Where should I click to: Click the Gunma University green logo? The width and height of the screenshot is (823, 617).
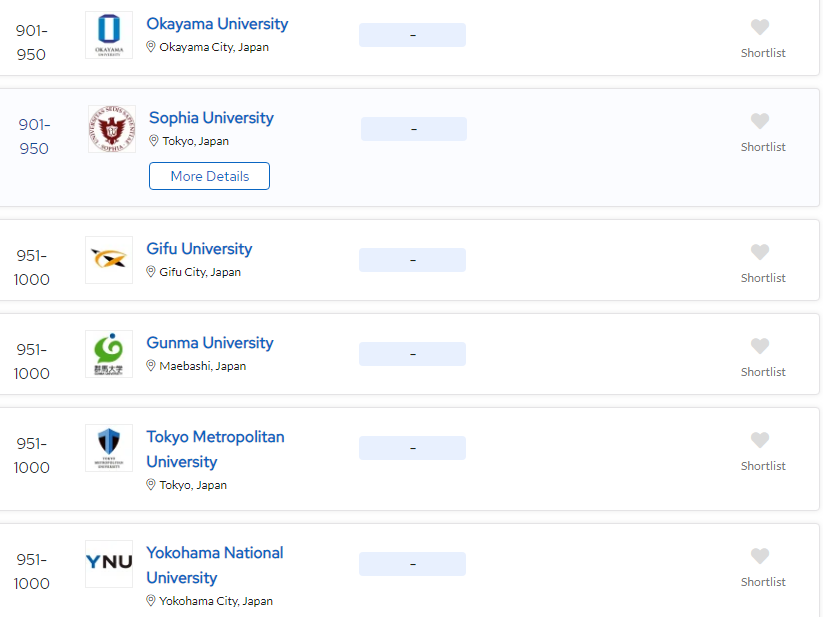(109, 354)
